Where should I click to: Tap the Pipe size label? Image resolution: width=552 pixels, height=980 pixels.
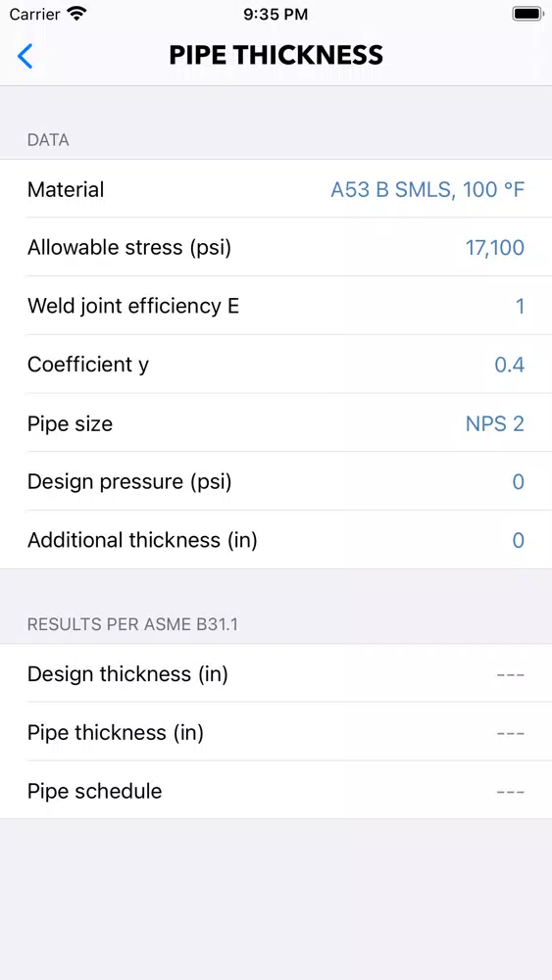[70, 423]
